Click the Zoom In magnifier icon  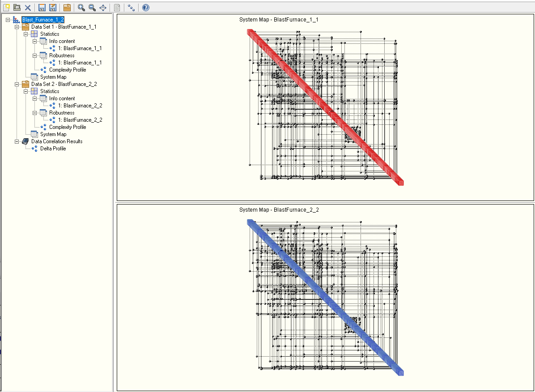click(81, 7)
